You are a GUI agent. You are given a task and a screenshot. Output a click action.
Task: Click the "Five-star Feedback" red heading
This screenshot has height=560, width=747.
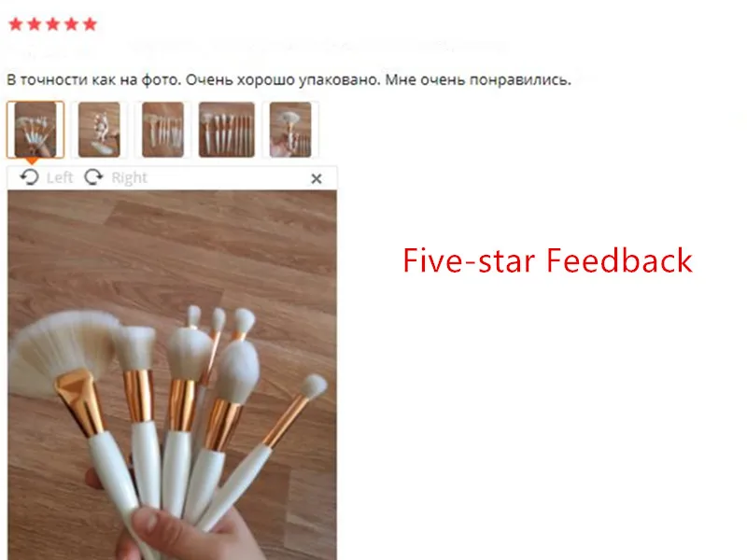[x=547, y=260]
